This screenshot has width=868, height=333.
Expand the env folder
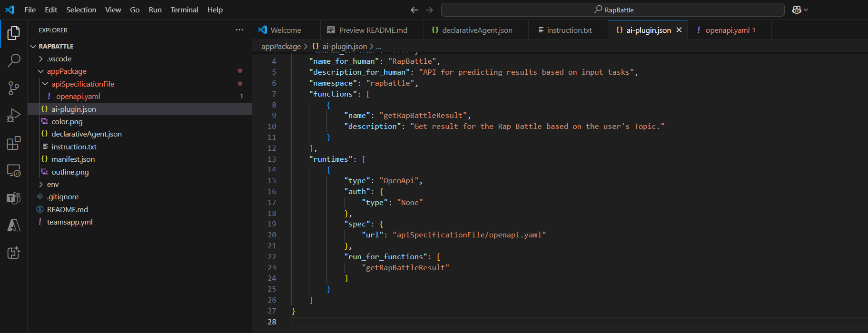[x=139, y=184]
